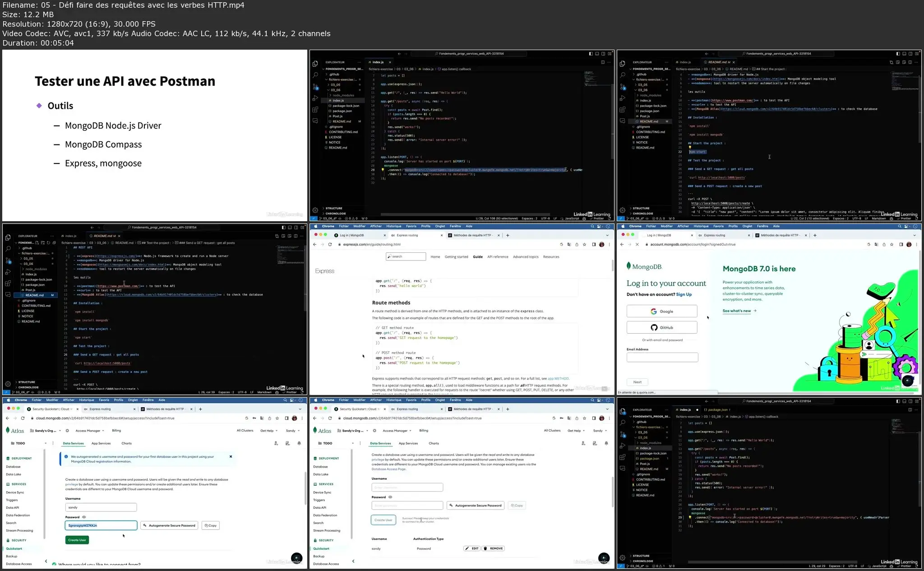Image resolution: width=924 pixels, height=571 pixels.
Task: Open Explorer icon in VS Code with package.json tab
Action: (623, 411)
